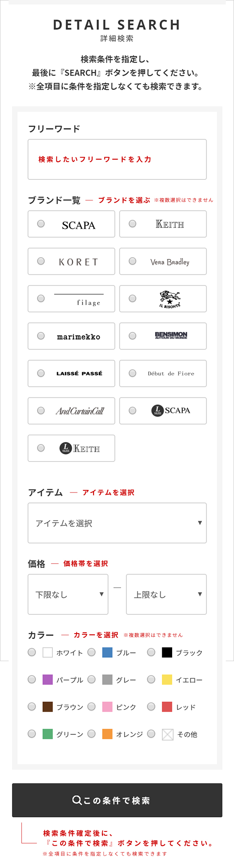Image resolution: width=234 pixels, height=868 pixels.
Task: Open the アイテムを選択 dropdown
Action: 117,523
